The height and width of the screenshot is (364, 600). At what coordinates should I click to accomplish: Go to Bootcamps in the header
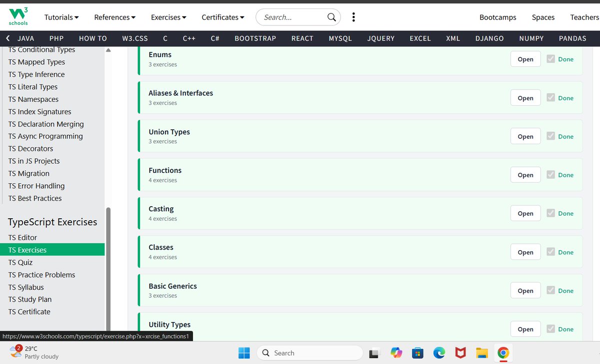pyautogui.click(x=497, y=17)
